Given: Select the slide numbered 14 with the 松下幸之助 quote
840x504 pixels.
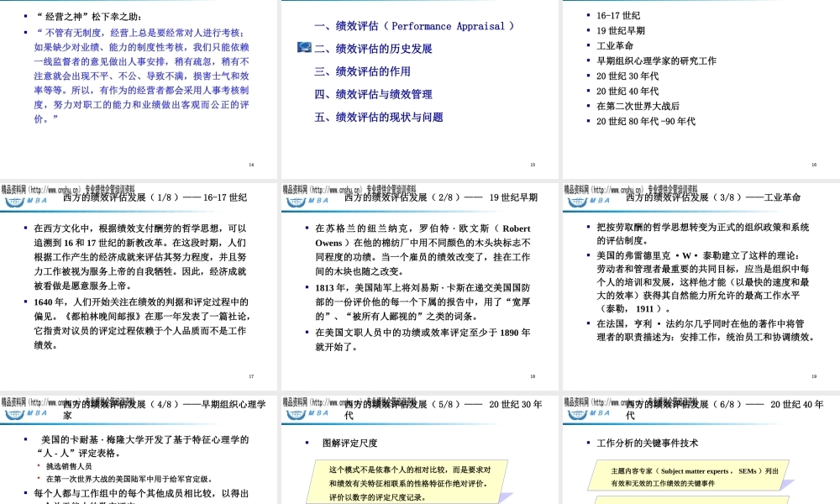Looking at the screenshot, I should pos(139,88).
